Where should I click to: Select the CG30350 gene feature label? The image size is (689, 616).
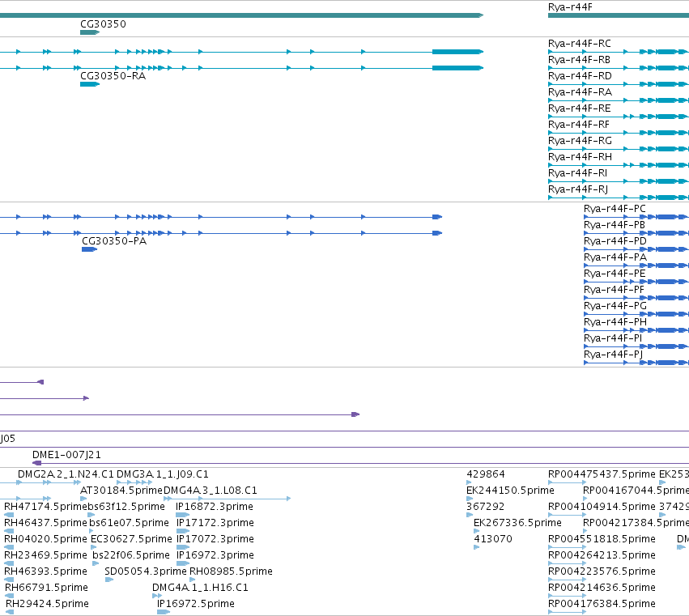point(103,23)
